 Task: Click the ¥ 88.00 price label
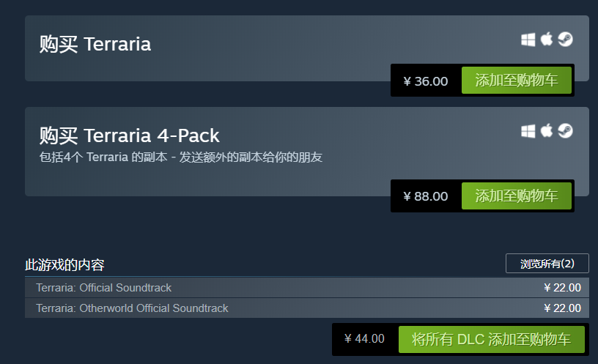click(426, 196)
